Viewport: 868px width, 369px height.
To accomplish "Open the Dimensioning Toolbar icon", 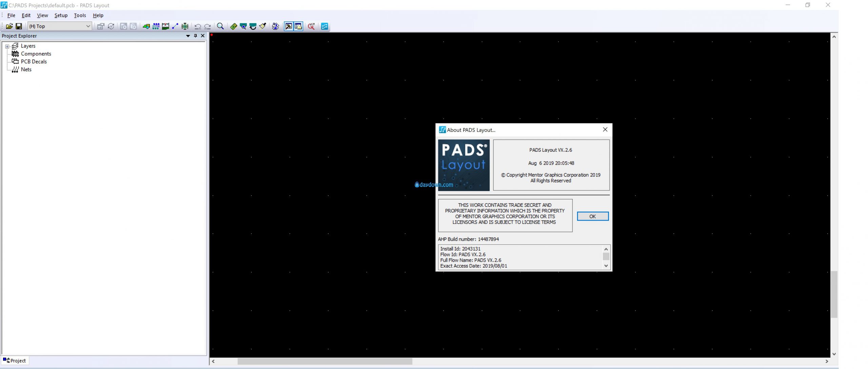I will (165, 26).
